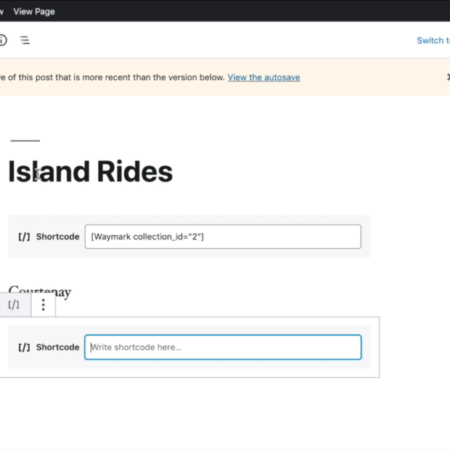Click the autosave notice message text

tap(112, 77)
